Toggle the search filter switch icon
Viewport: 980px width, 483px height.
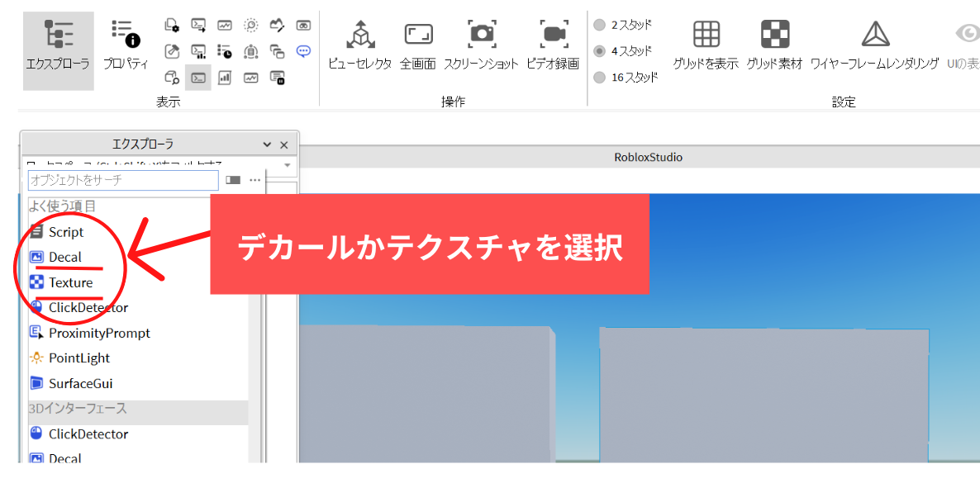point(233,180)
